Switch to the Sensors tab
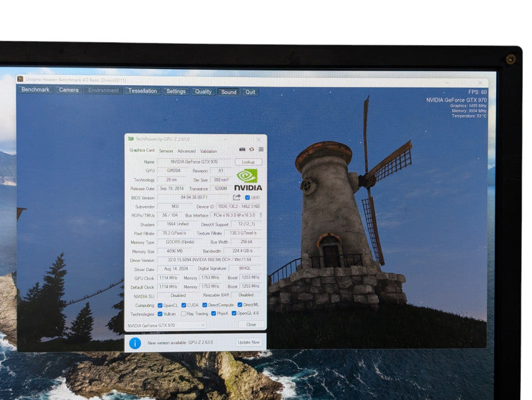The image size is (532, 400). point(166,151)
